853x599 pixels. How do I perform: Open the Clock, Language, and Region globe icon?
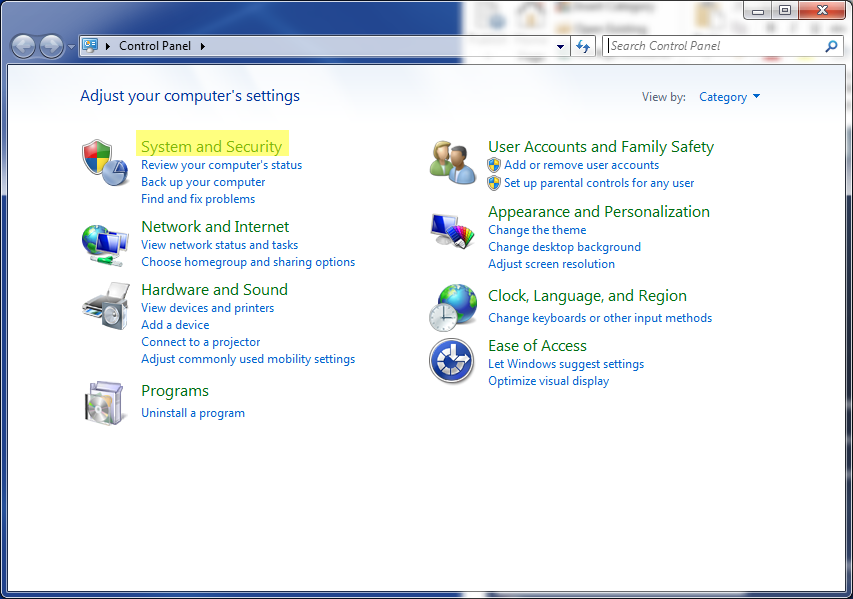453,307
